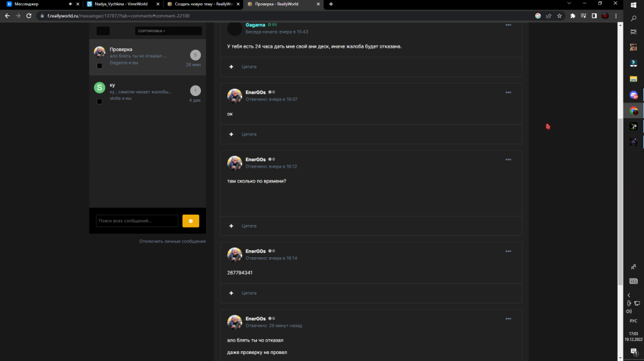Click Google translate icon in address bar
644x361 pixels.
coord(538,15)
